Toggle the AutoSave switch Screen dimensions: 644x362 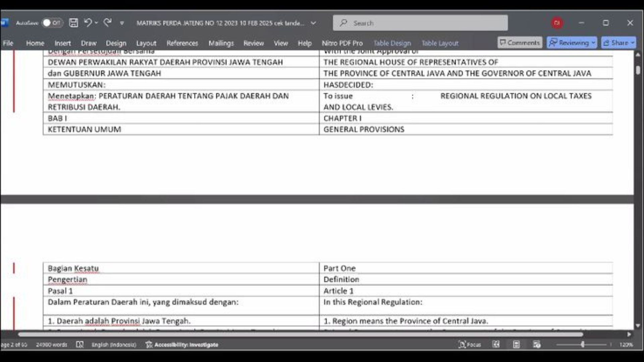[x=53, y=23]
